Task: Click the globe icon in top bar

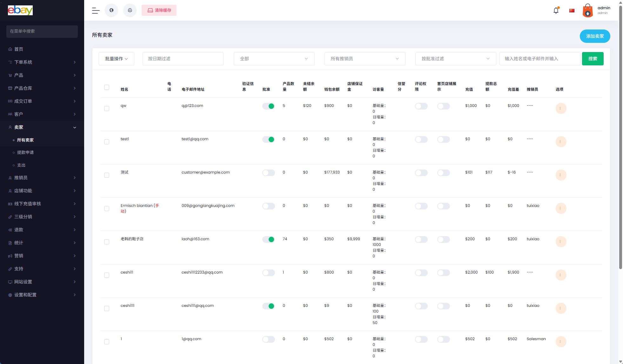Action: tap(111, 10)
